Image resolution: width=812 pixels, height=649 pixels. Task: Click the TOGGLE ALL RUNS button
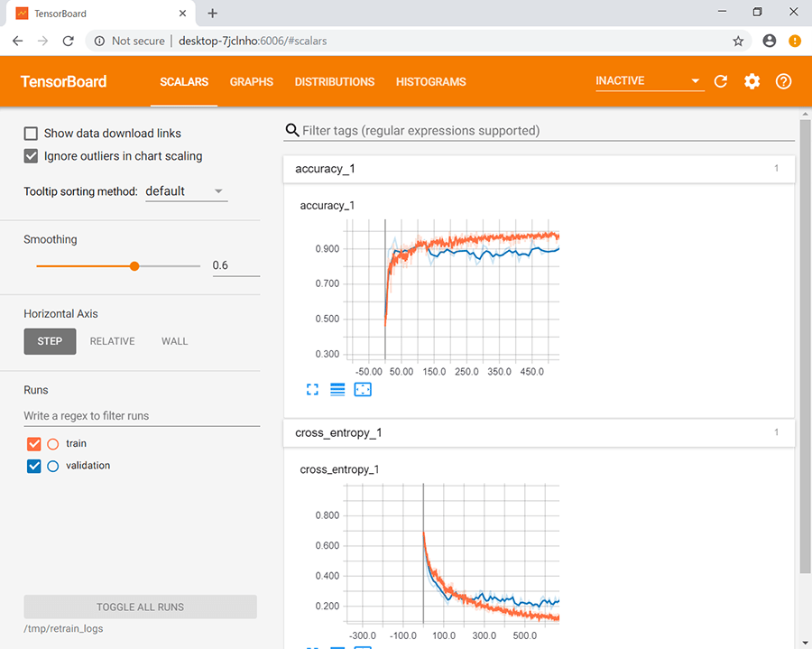(x=140, y=607)
